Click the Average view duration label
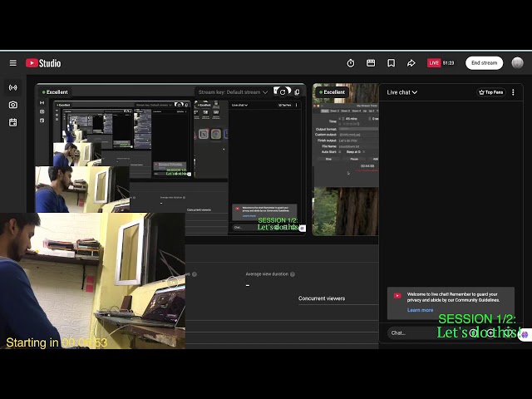 pyautogui.click(x=267, y=274)
